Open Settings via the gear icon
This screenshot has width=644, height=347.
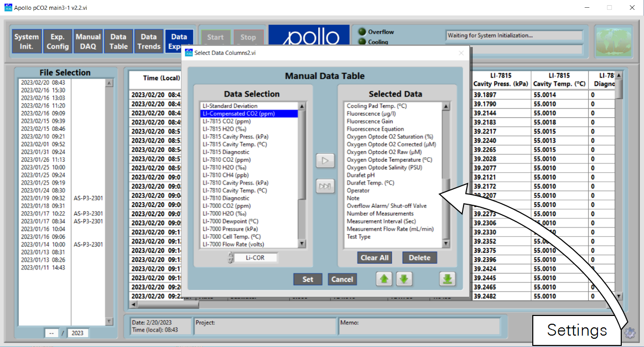coord(630,333)
